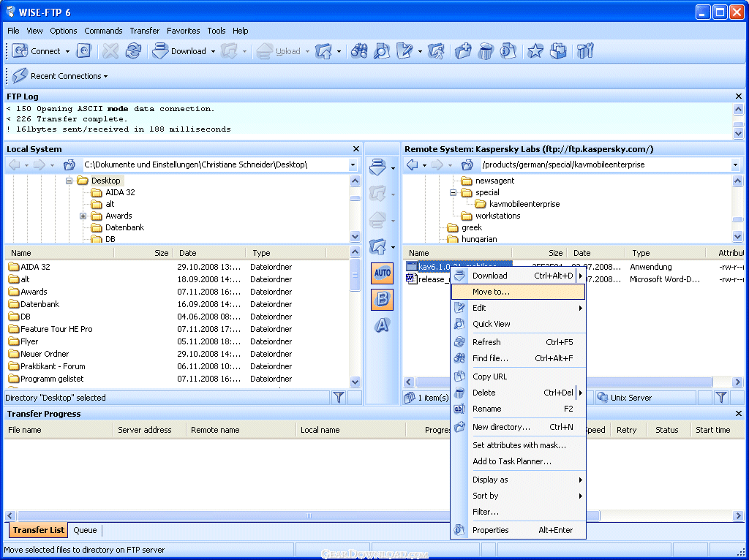
Task: Choose Set attributes with mask... in the context menu
Action: click(x=519, y=445)
